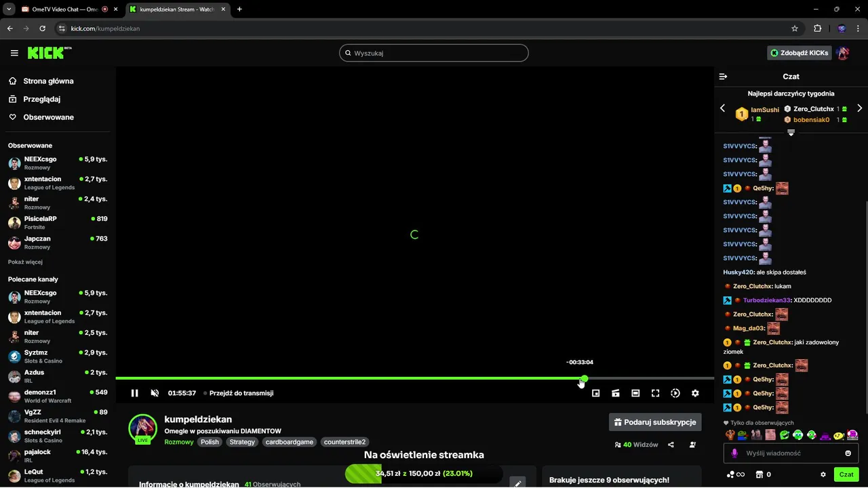Screen dimensions: 868x488
Task: Open the channel shop icon
Action: point(759,474)
